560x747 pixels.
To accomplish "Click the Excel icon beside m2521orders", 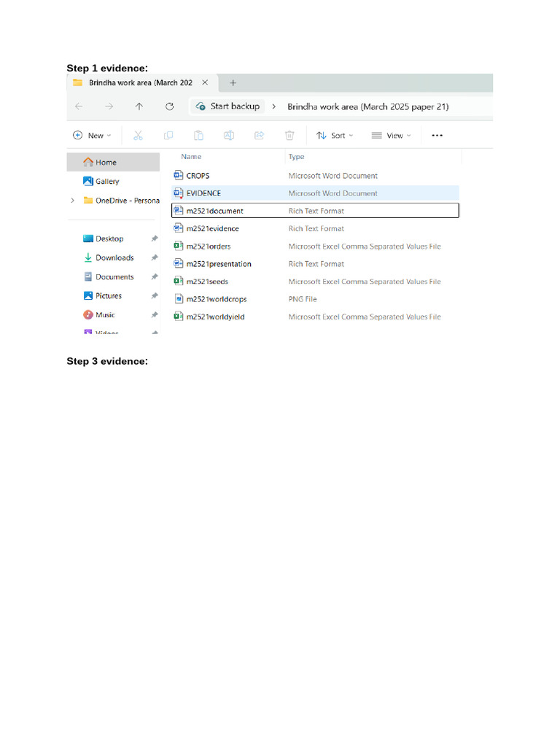I will (x=179, y=246).
